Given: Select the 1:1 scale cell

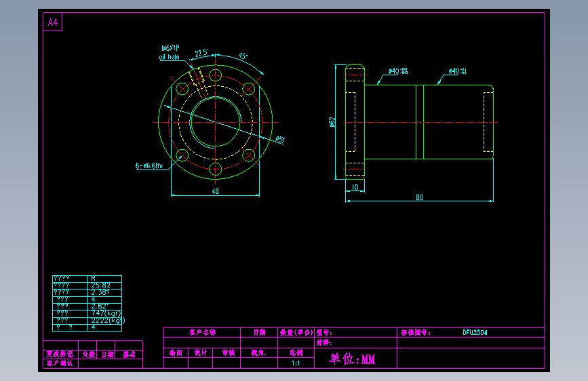Looking at the screenshot, I should 296,363.
